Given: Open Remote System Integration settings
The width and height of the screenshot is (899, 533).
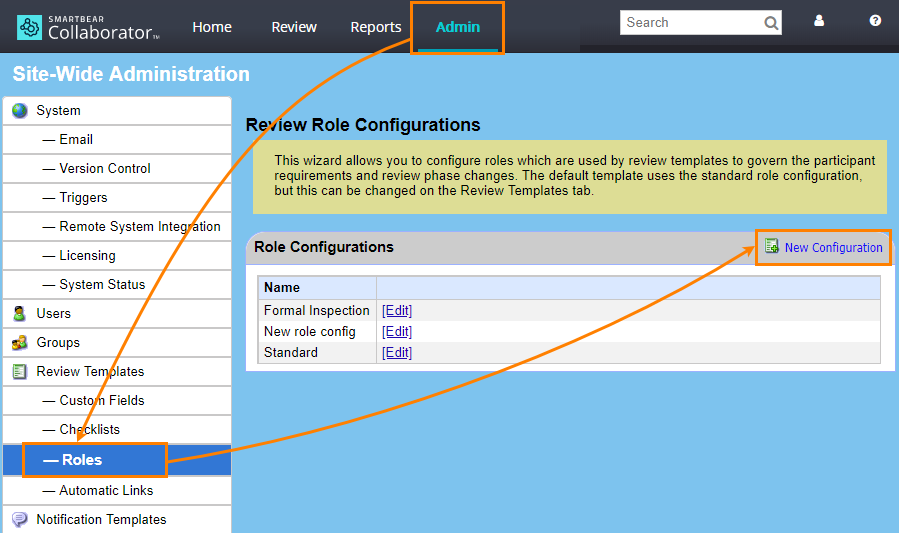Looking at the screenshot, I should [139, 226].
